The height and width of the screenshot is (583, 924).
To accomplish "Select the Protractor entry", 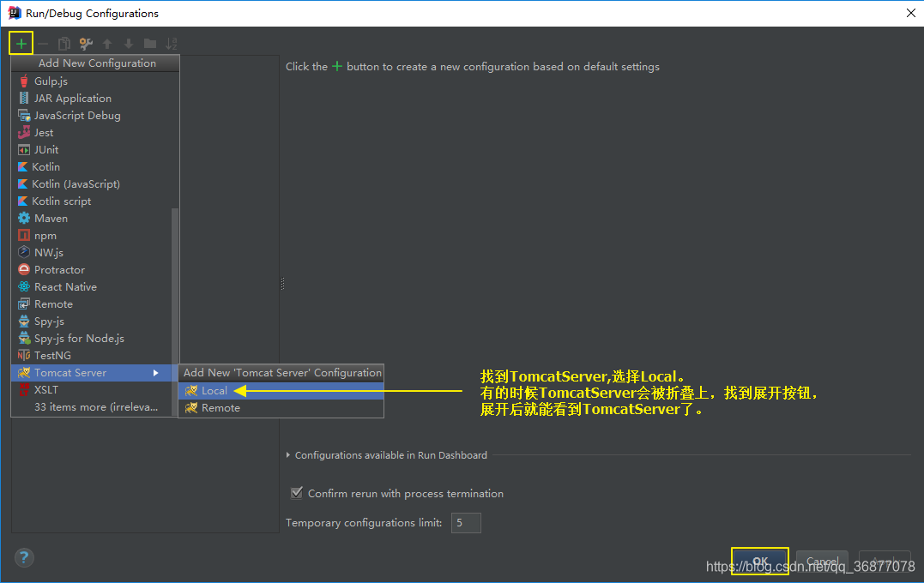I will (x=91, y=270).
